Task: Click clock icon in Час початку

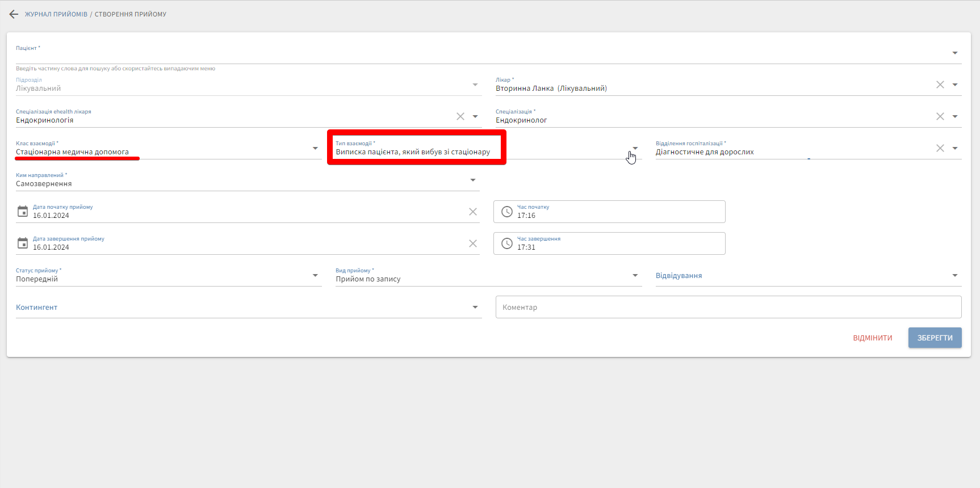Action: [x=507, y=212]
